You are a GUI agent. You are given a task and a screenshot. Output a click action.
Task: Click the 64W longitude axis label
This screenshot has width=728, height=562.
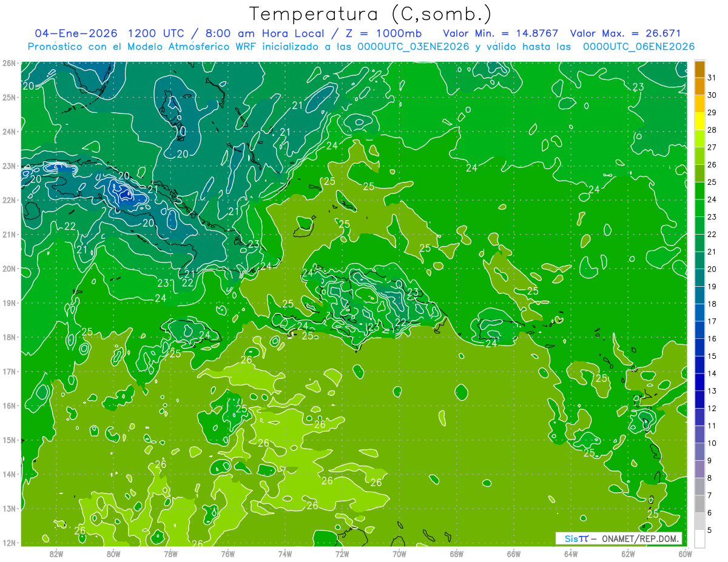coord(571,553)
